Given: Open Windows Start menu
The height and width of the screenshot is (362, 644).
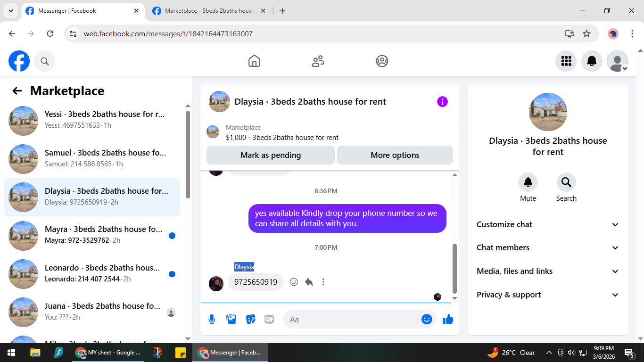Looking at the screenshot, I should click(x=11, y=353).
